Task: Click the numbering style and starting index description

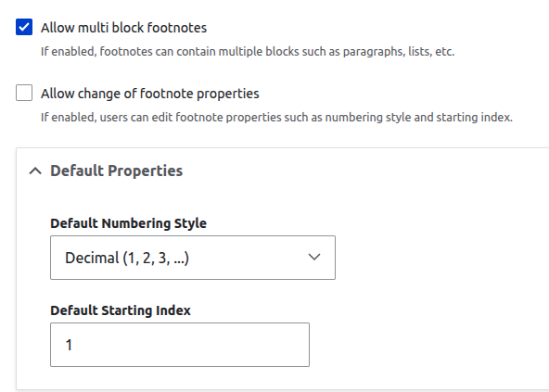Action: coord(276,118)
